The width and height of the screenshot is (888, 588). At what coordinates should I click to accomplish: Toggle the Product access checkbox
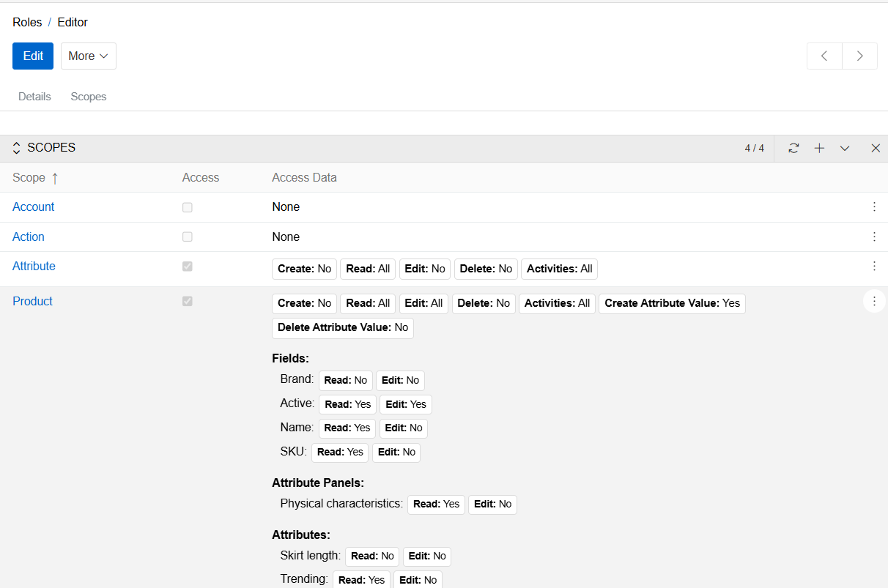[x=188, y=301]
